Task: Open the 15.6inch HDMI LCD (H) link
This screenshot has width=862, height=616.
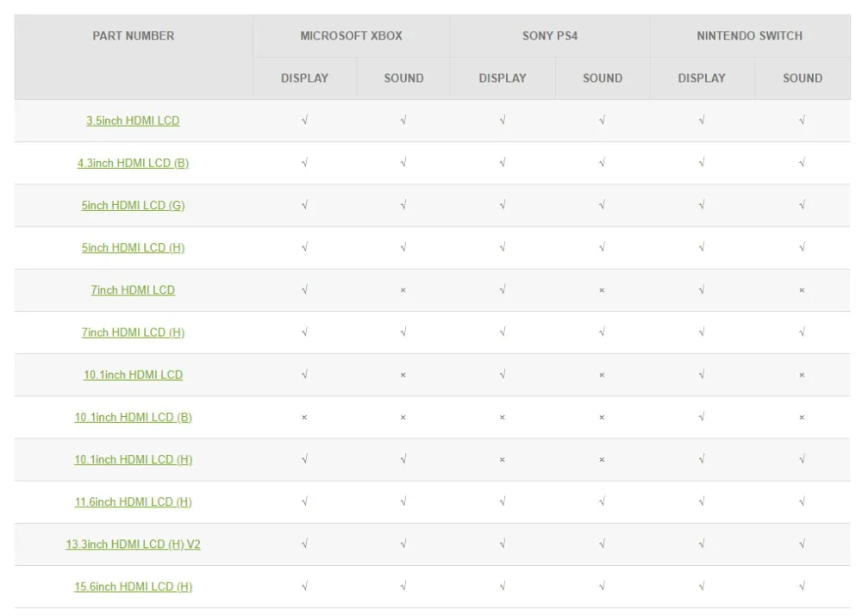Action: coord(133,587)
